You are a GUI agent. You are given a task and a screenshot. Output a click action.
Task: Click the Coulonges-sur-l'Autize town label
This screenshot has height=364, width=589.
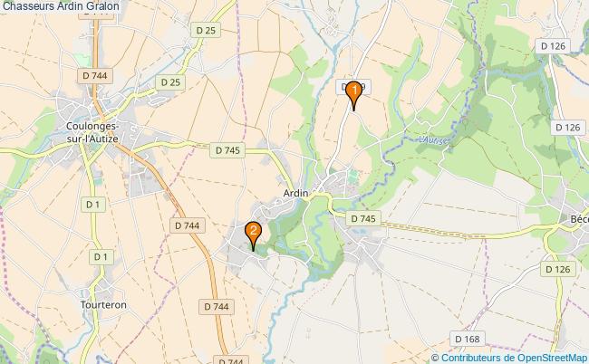click(92, 132)
